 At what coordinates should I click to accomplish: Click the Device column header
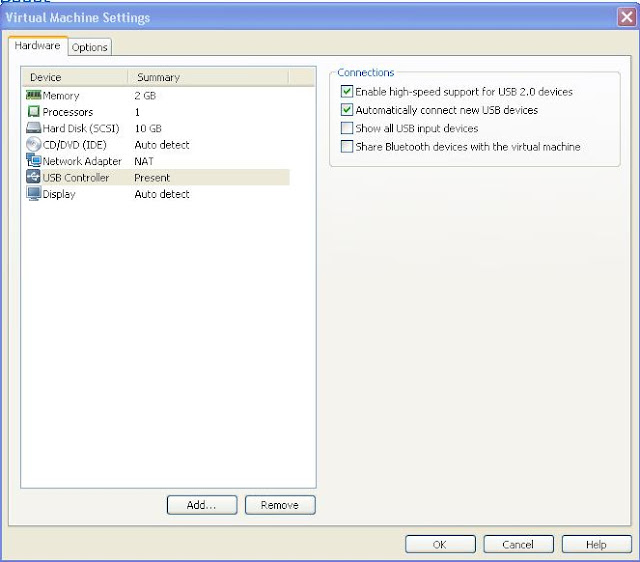click(x=75, y=77)
